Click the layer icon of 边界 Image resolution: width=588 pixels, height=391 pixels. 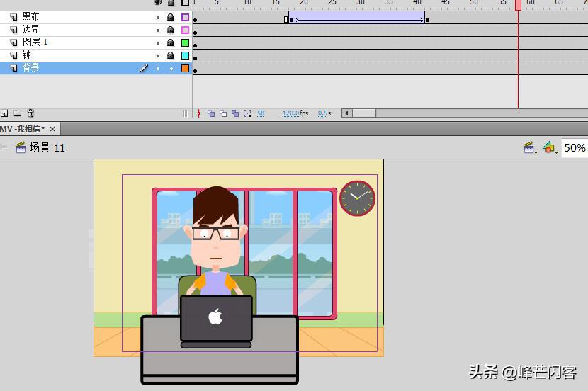13,30
